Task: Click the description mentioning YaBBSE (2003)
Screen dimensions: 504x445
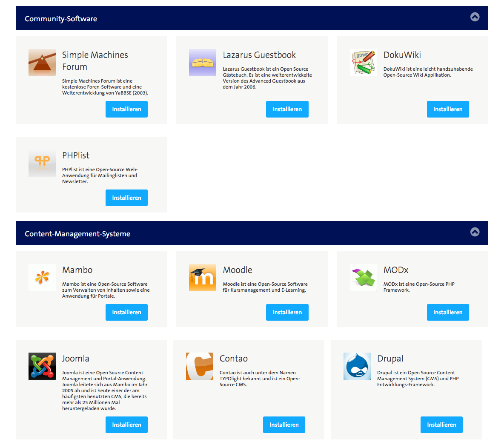Action: [x=105, y=87]
